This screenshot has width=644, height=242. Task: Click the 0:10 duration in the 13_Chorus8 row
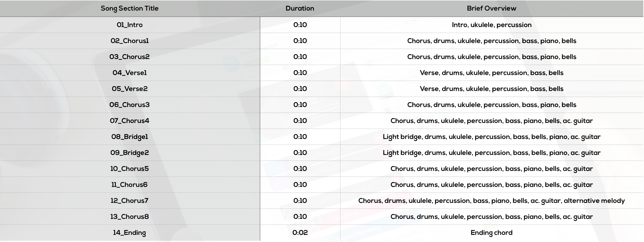pyautogui.click(x=300, y=217)
